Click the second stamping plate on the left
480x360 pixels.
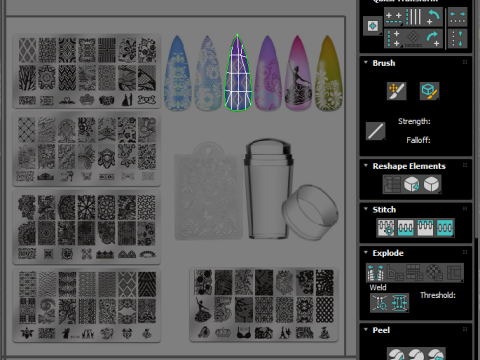(x=87, y=150)
